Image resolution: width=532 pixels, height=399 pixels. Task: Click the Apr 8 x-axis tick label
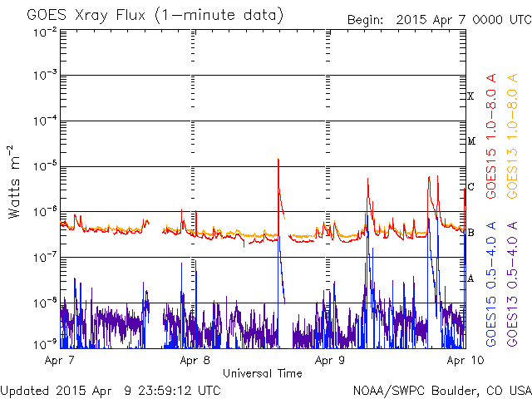click(195, 361)
